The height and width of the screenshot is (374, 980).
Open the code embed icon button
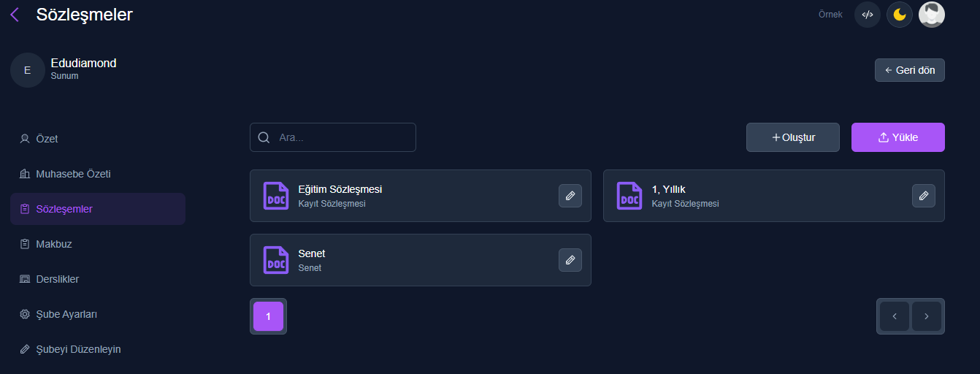[868, 15]
